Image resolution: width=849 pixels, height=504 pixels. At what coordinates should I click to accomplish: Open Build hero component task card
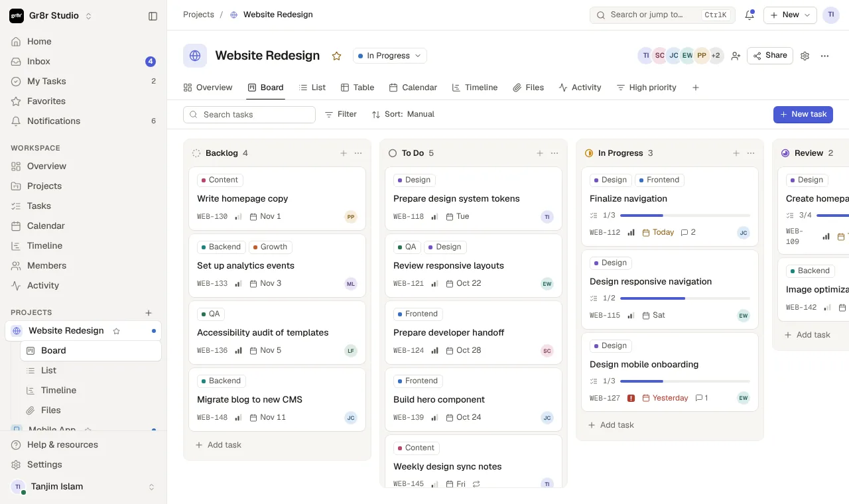point(474,399)
